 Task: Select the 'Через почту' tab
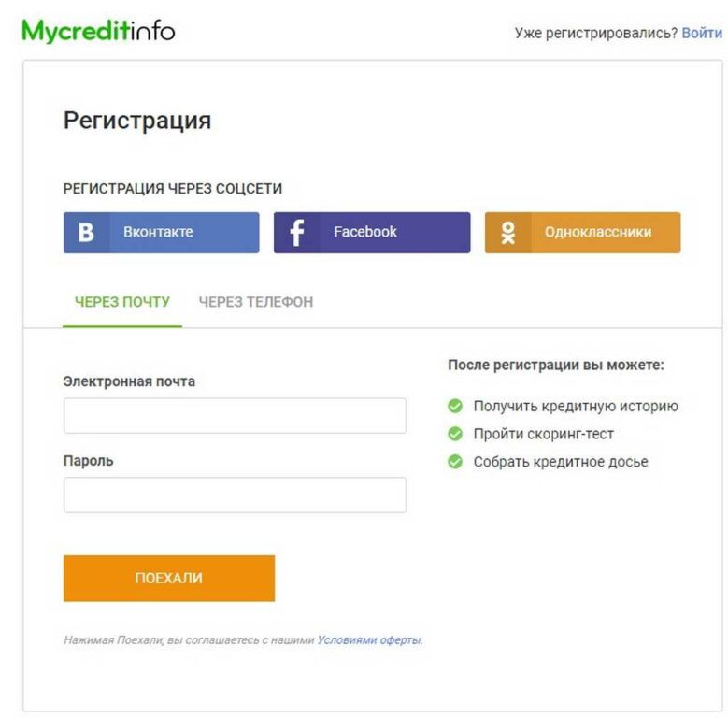tap(122, 302)
